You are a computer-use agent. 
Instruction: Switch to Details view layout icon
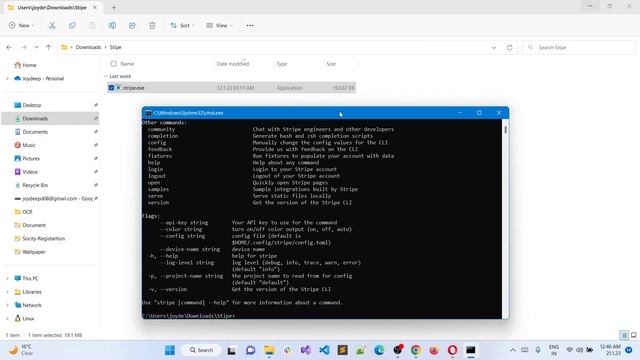pyautogui.click(x=624, y=335)
